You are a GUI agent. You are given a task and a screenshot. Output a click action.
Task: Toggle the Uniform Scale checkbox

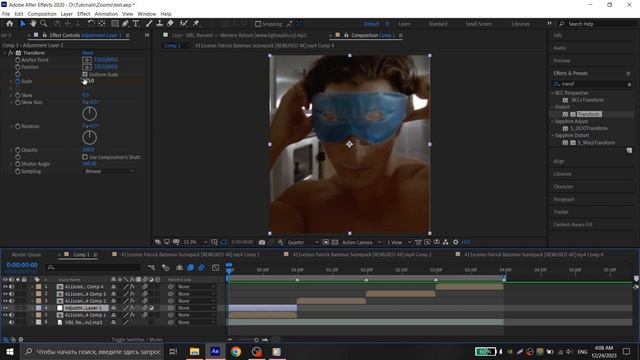tap(85, 74)
